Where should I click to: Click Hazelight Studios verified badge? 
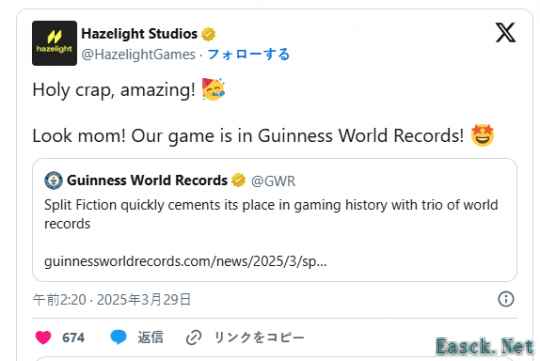[x=209, y=34]
